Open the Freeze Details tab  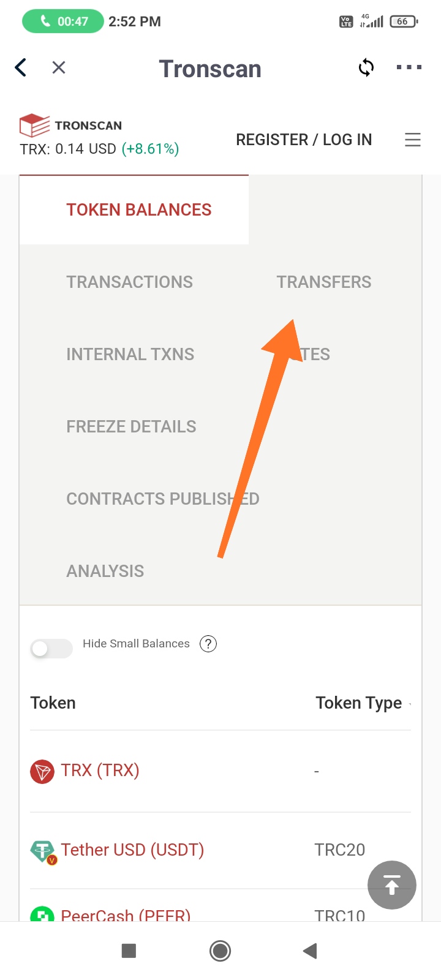pyautogui.click(x=131, y=426)
